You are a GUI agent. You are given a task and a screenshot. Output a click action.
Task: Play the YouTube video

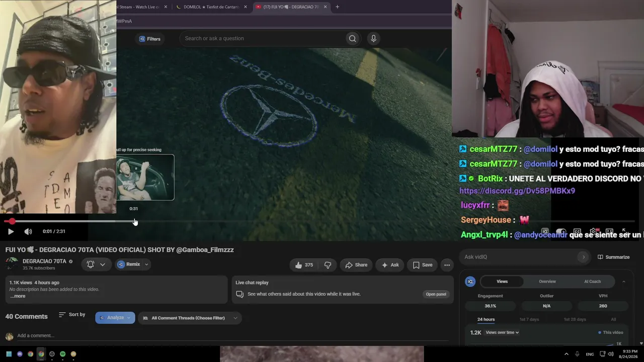[x=11, y=231]
